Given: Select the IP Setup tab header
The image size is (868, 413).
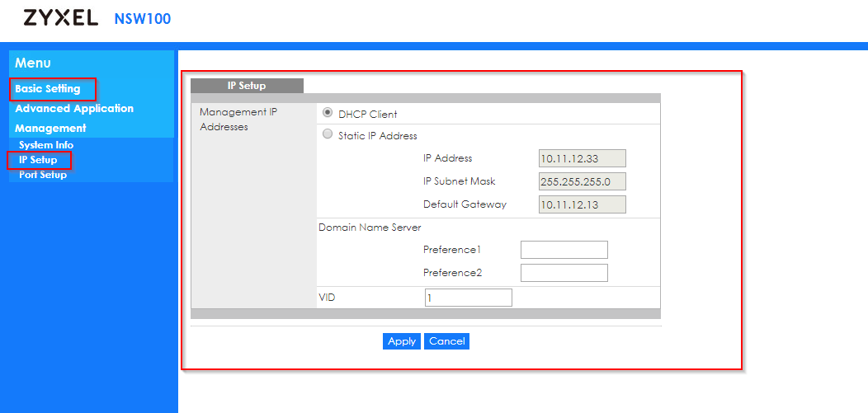Looking at the screenshot, I should point(247,86).
